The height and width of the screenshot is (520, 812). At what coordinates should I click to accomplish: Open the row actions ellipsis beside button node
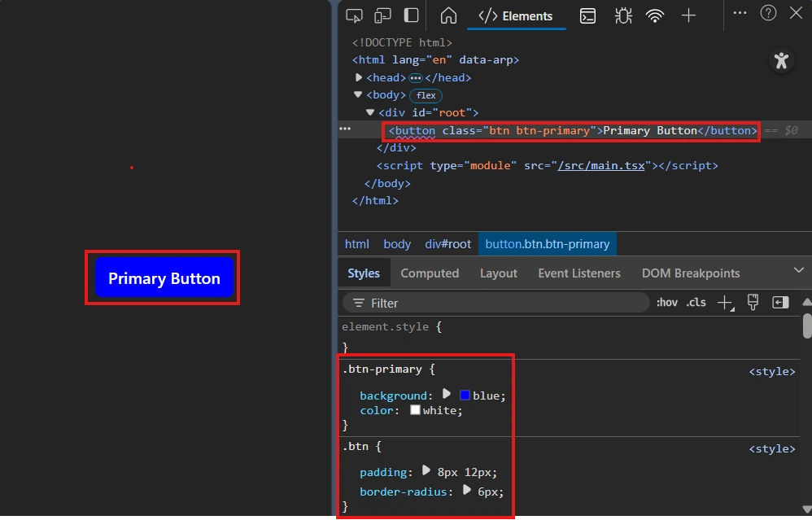tap(345, 129)
